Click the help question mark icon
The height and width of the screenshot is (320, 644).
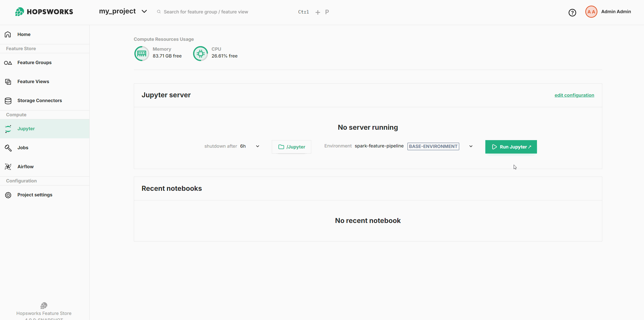572,11
